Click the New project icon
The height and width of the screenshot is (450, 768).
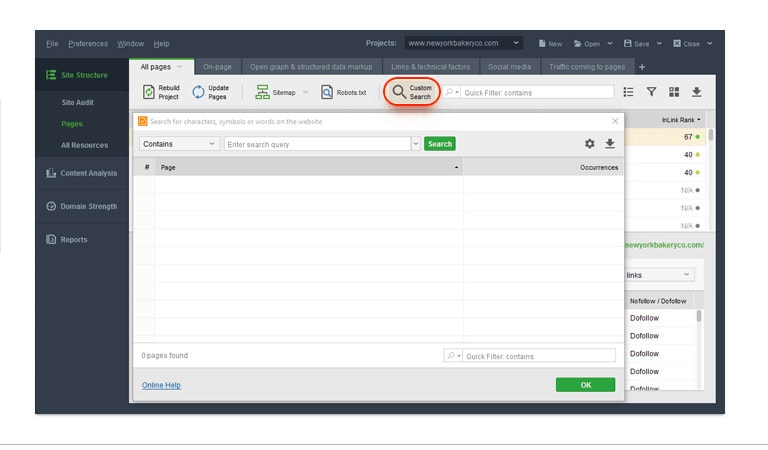(542, 44)
